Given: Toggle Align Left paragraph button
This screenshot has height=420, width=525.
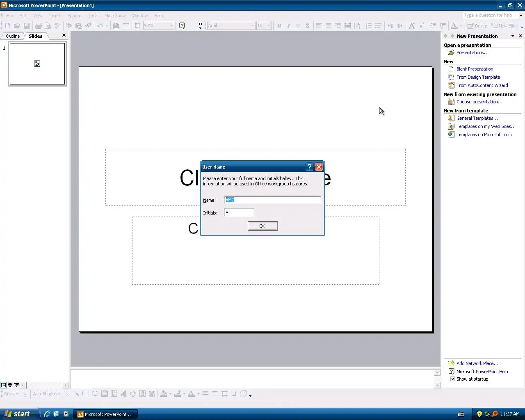Looking at the screenshot, I should (319, 26).
